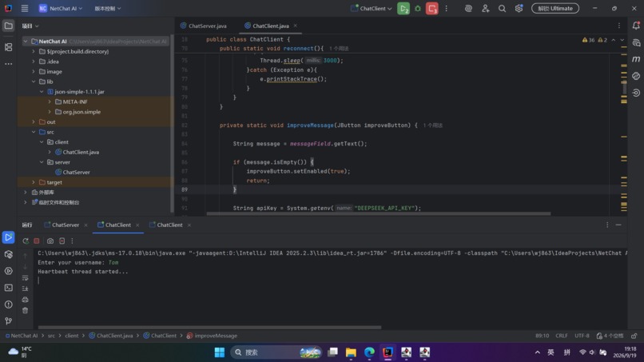Viewport: 644px width, 362px height.
Task: Open the Notifications bell
Action: point(636,26)
